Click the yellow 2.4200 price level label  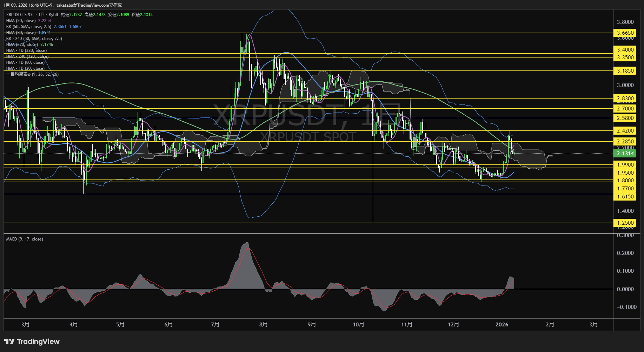pos(625,131)
